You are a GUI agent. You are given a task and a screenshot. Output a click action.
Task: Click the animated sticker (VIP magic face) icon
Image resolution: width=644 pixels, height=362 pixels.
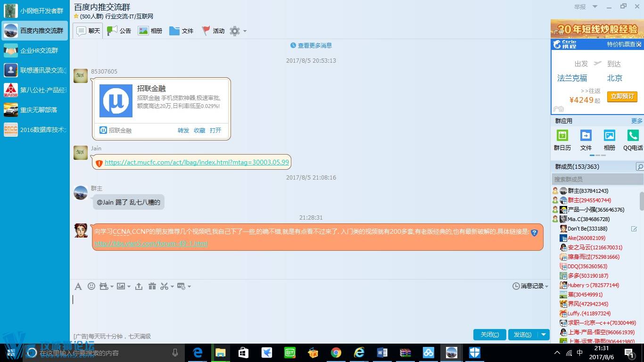coord(104,286)
